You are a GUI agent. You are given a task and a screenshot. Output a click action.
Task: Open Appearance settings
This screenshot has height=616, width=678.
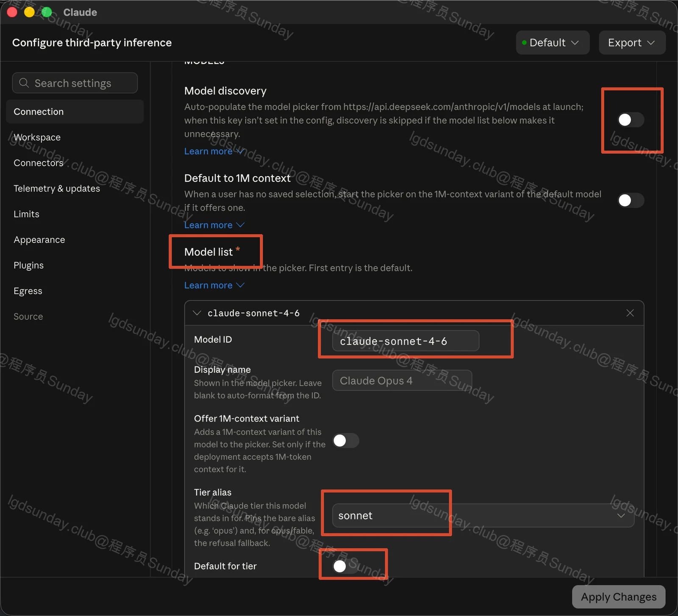click(x=75, y=240)
